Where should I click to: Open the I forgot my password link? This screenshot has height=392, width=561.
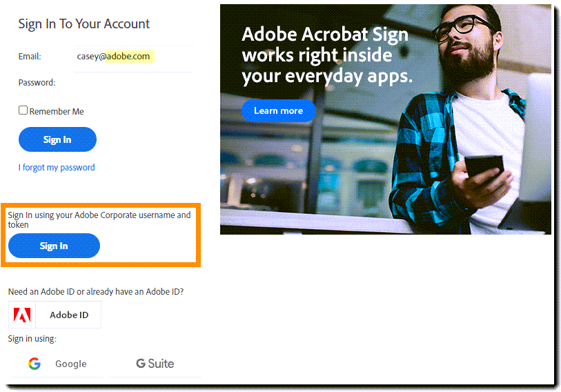point(57,167)
